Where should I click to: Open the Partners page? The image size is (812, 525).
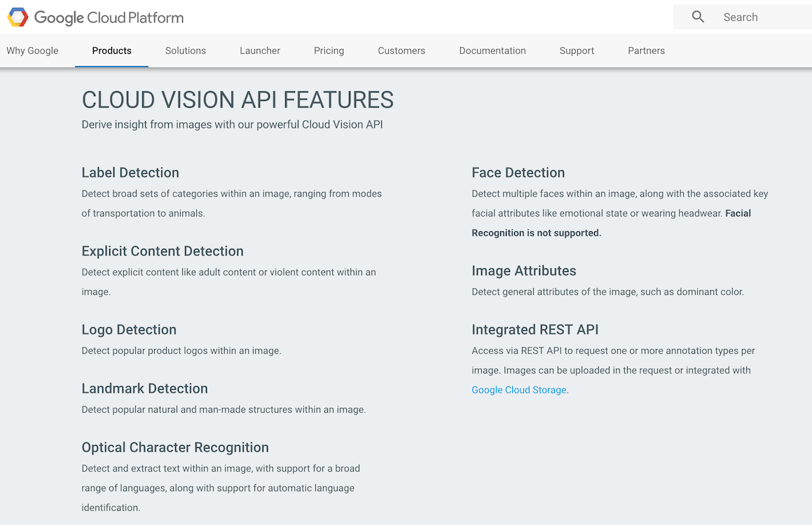645,50
